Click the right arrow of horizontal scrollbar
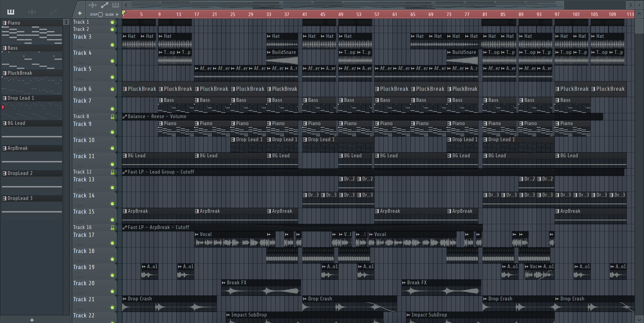 [630, 5]
